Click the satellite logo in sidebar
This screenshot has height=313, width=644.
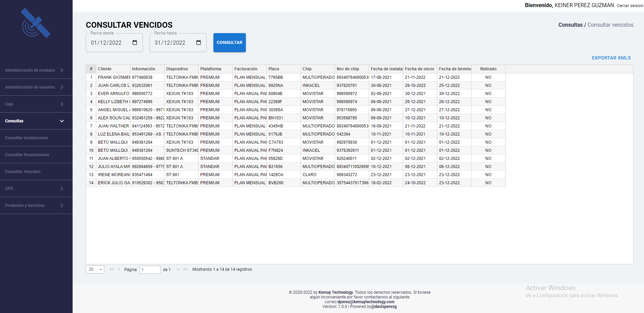tap(36, 23)
